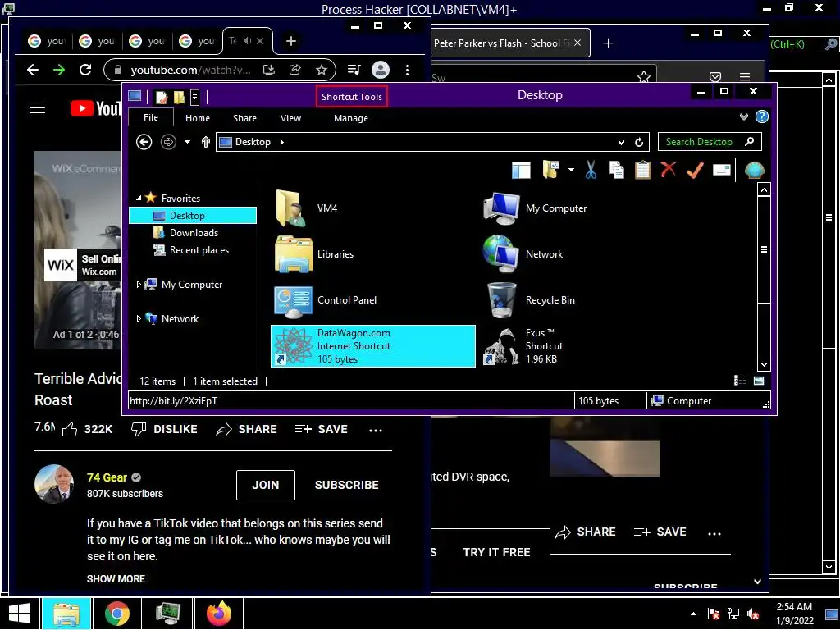Select Downloads in navigation pane
840x630 pixels.
[x=194, y=232]
